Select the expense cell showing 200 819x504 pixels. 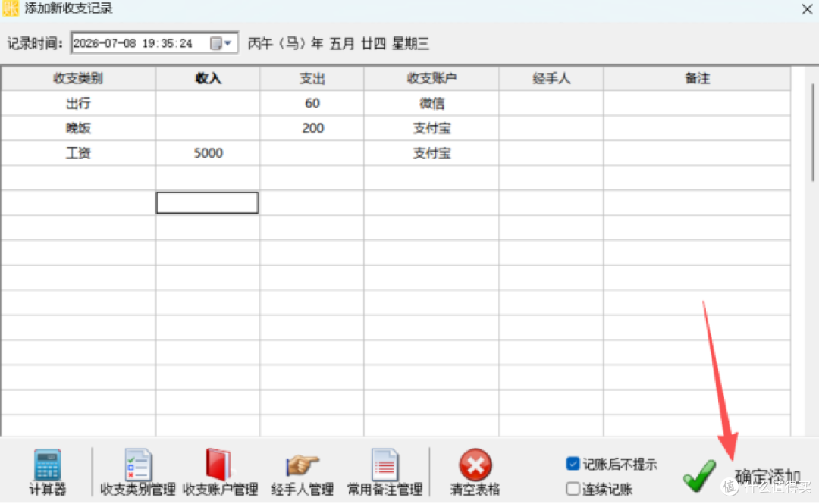point(312,128)
